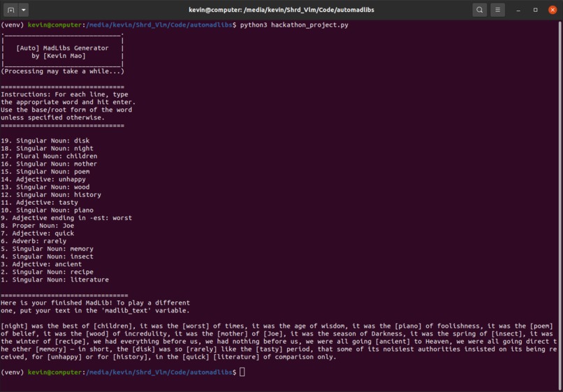This screenshot has height=392, width=563.
Task: Minimize the terminal window
Action: click(518, 10)
